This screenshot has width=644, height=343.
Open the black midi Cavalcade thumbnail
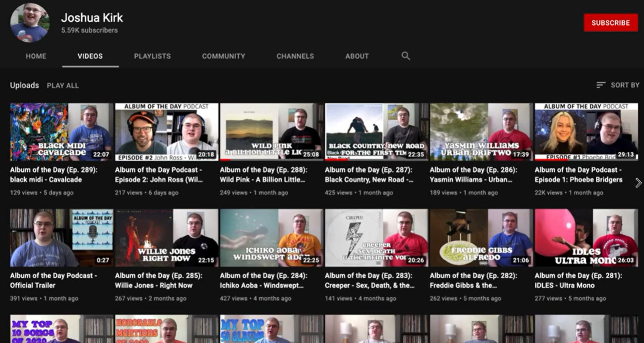61,132
